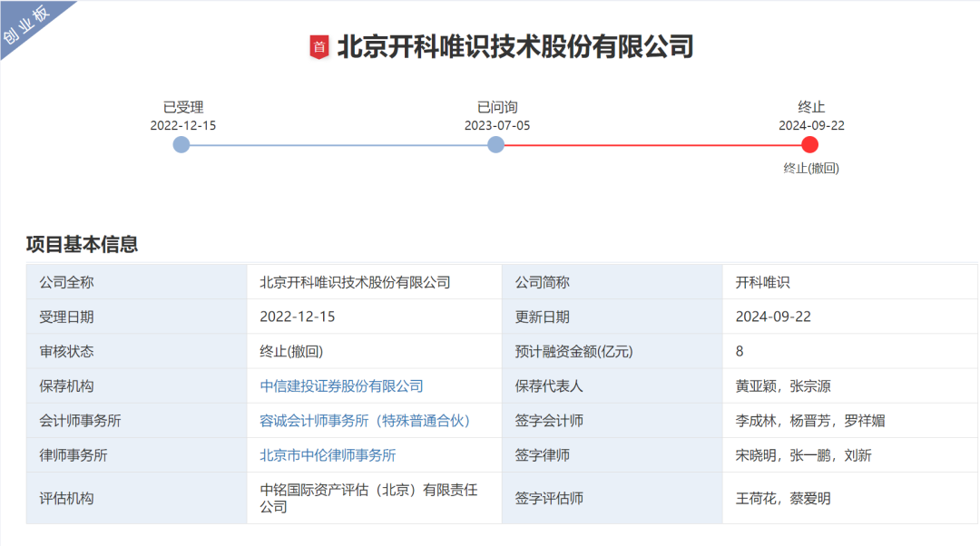
Task: Click the red 终止 timeline circle marker
Action: coord(810,145)
